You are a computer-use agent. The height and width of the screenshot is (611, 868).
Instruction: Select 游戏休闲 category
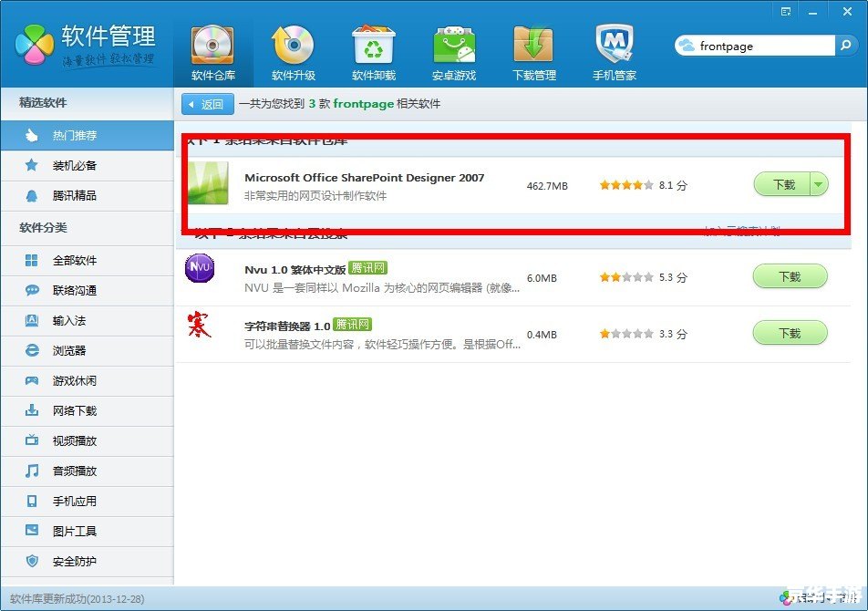(87, 381)
